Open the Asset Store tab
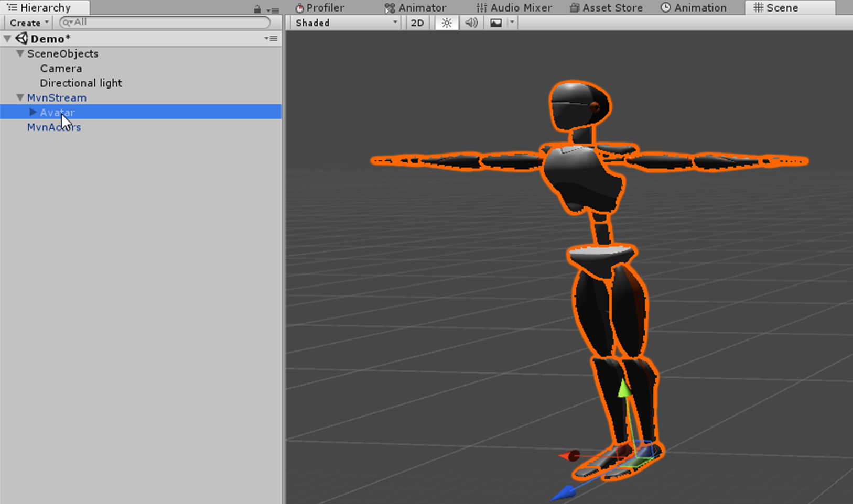Image resolution: width=853 pixels, height=504 pixels. pyautogui.click(x=606, y=8)
